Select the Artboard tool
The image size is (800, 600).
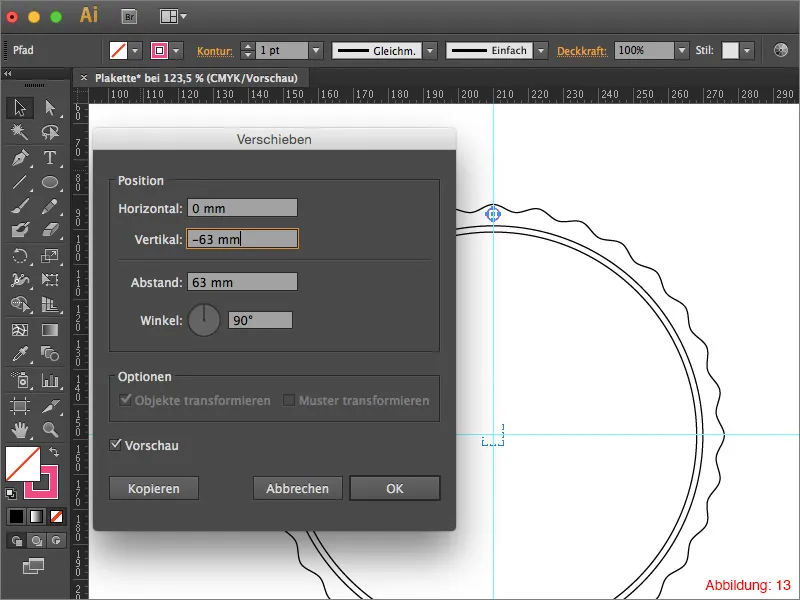(x=19, y=406)
